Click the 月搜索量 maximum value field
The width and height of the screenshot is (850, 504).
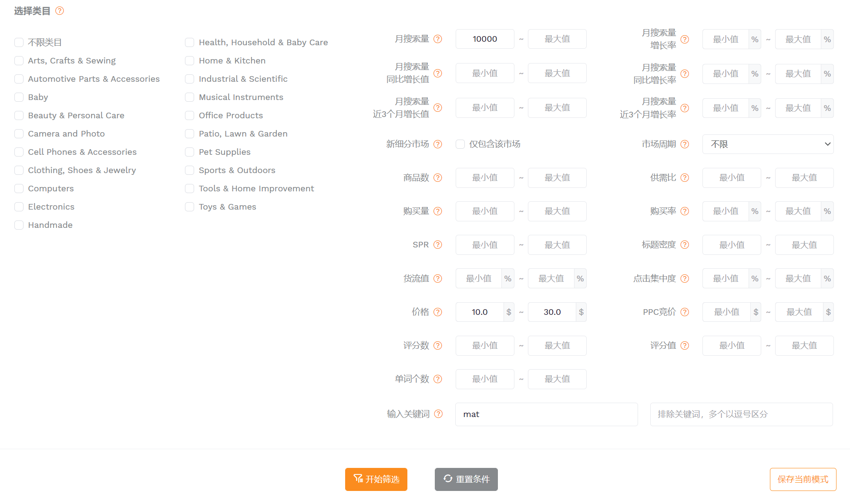557,39
